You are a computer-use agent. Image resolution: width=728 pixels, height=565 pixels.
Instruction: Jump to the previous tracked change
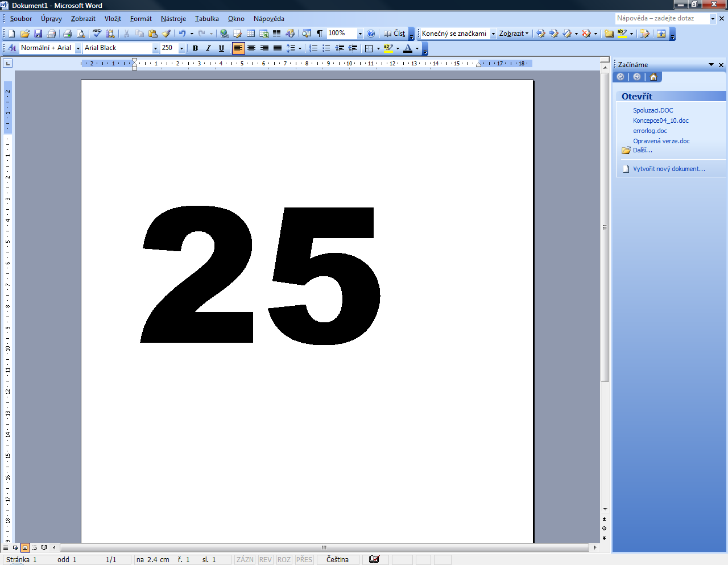coord(540,34)
